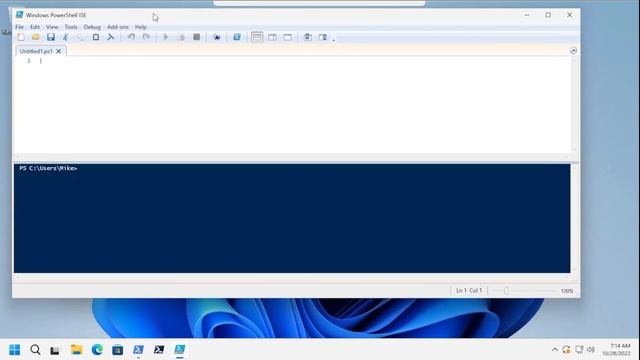The width and height of the screenshot is (640, 360).
Task: Run selection with the toolbar icon
Action: coord(181,37)
